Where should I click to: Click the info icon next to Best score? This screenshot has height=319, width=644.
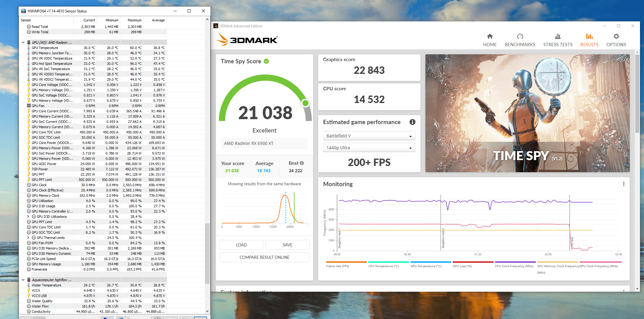[302, 163]
